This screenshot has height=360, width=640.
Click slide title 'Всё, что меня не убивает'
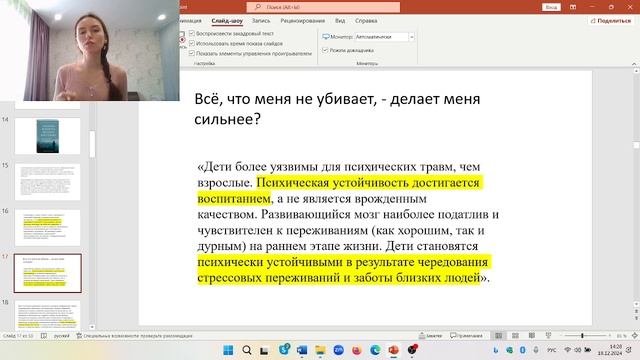[x=337, y=109]
